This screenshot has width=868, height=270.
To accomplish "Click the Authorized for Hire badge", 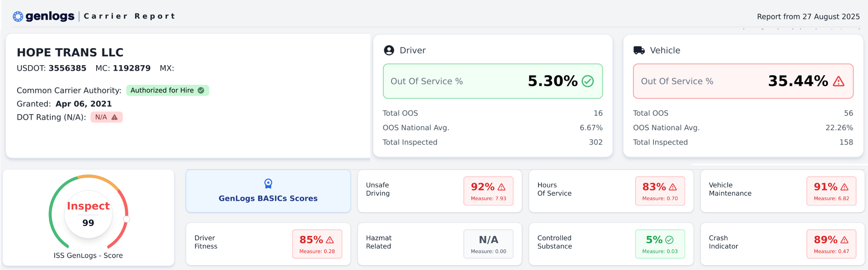I will click(167, 90).
